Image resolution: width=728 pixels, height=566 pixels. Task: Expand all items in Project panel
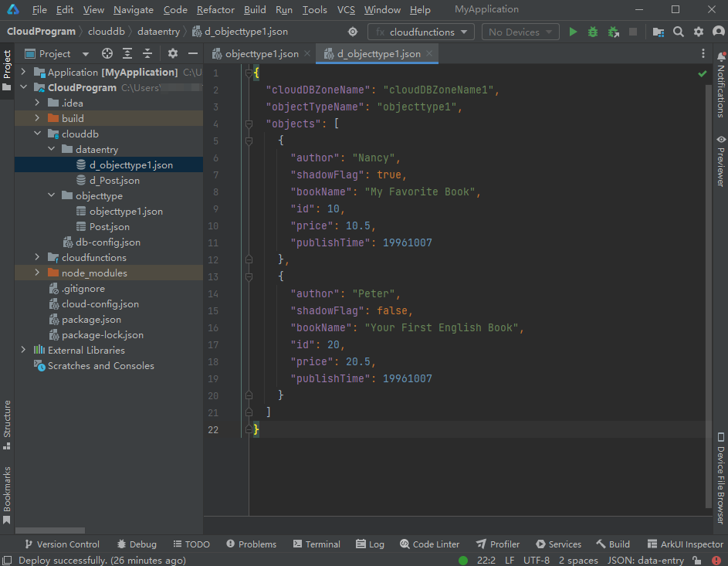coord(127,54)
